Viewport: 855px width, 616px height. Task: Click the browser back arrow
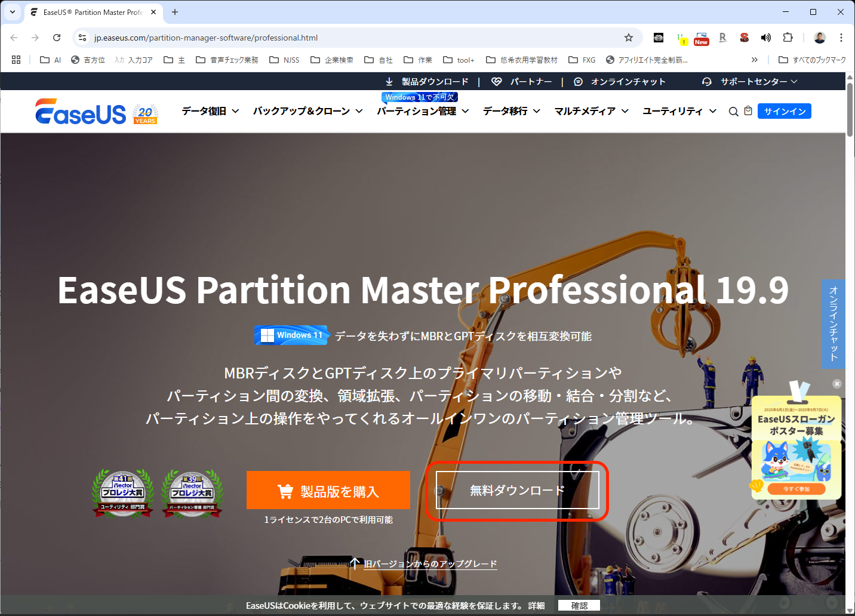pos(14,38)
